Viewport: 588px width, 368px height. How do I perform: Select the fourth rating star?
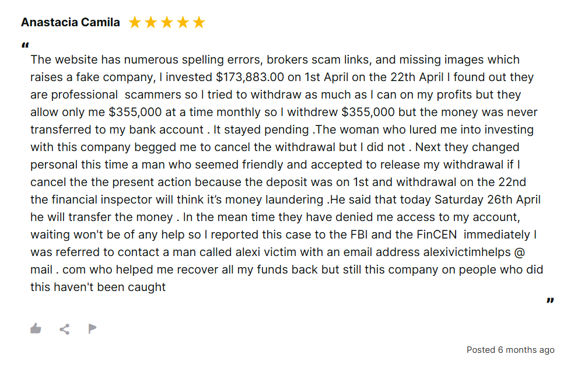(183, 23)
